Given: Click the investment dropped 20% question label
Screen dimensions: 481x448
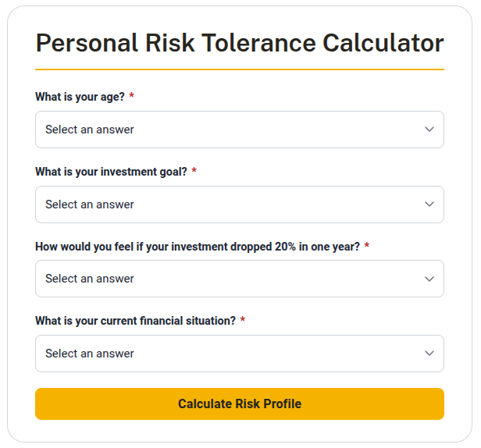Looking at the screenshot, I should (x=198, y=246).
